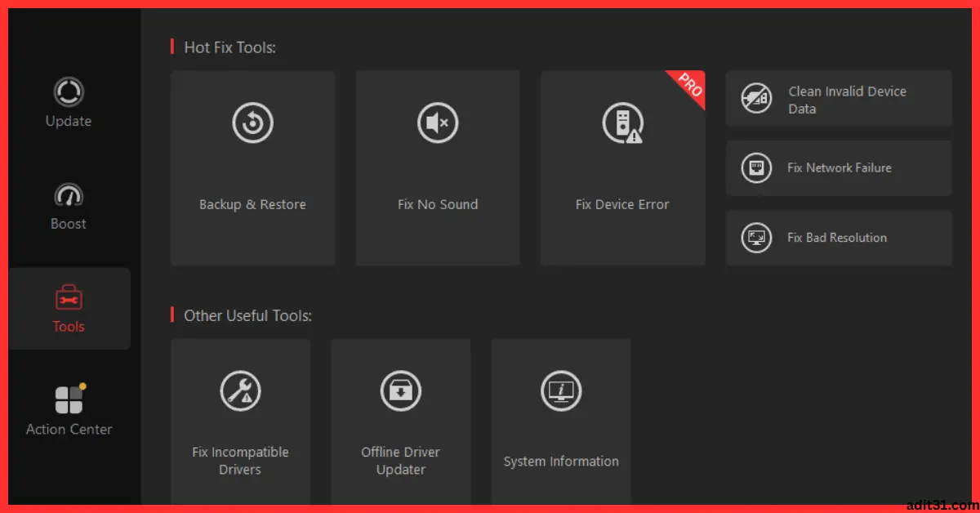Select the Tools tab label
Viewport: 980px width, 513px height.
[69, 327]
